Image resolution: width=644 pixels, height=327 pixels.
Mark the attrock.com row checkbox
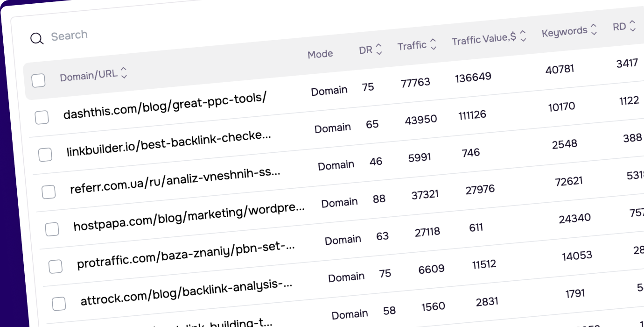point(59,304)
